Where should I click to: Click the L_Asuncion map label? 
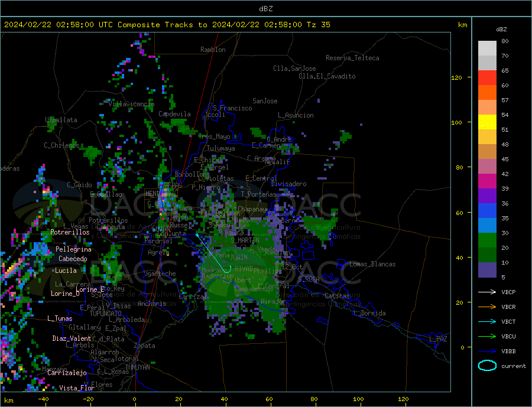click(x=296, y=115)
